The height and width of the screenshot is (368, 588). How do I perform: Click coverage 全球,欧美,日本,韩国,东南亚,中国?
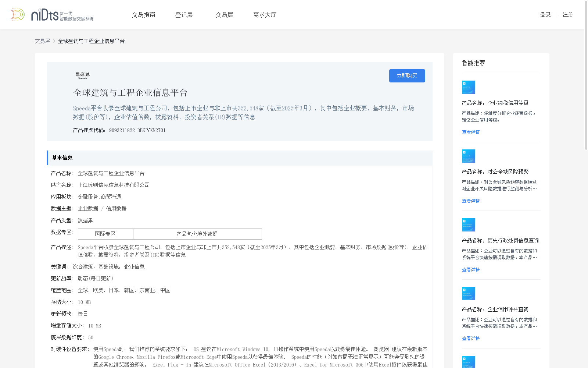[x=124, y=290]
